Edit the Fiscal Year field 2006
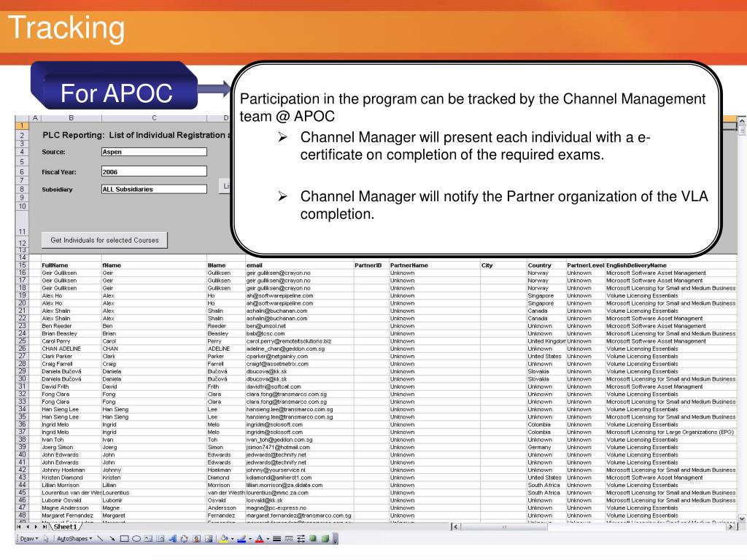Screen dimensions: 747x560 [154, 171]
